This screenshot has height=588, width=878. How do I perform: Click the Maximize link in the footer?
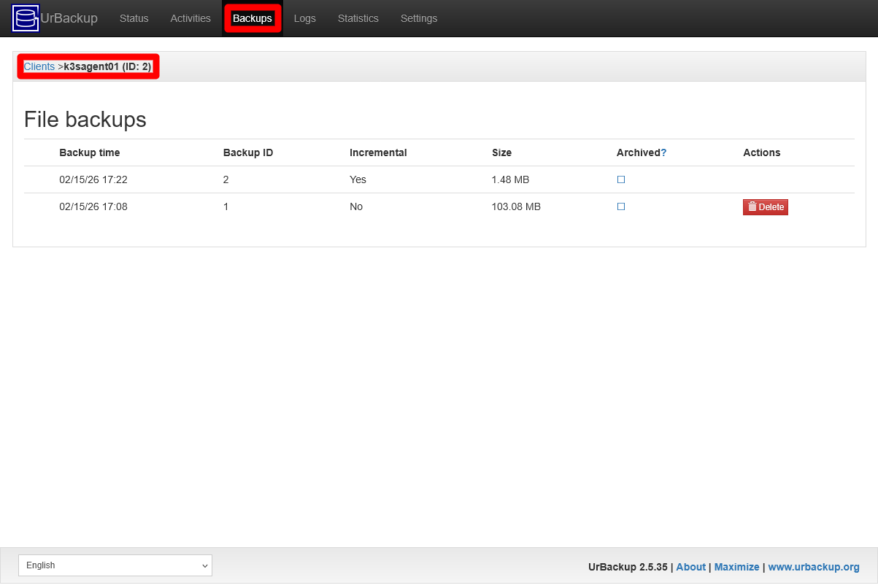click(x=736, y=567)
